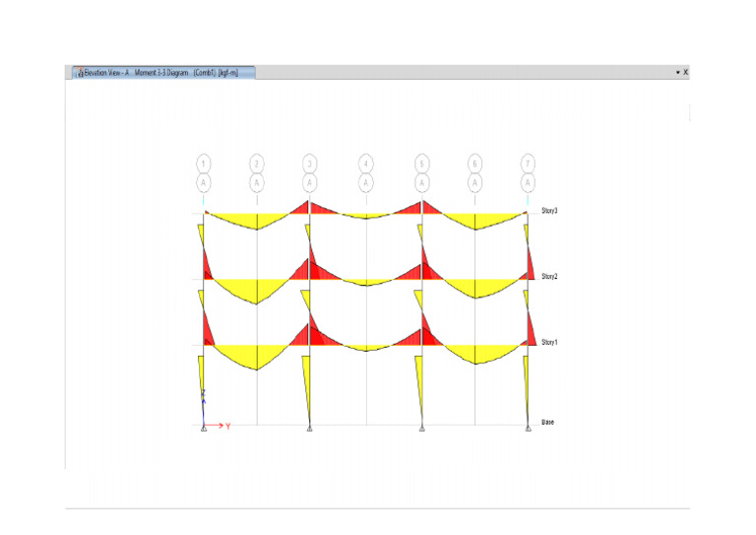This screenshot has width=756, height=535.
Task: Click the A bubble under grid 7
Action: tap(528, 183)
